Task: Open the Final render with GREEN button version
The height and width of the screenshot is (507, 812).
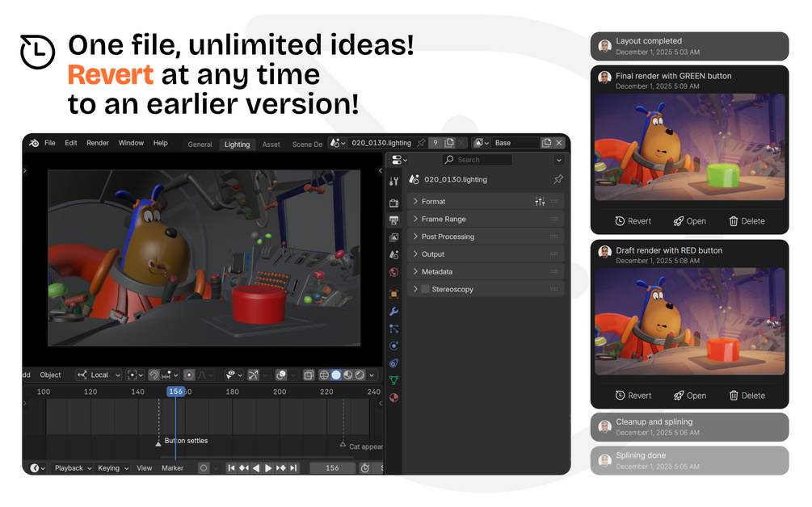Action: pyautogui.click(x=690, y=221)
